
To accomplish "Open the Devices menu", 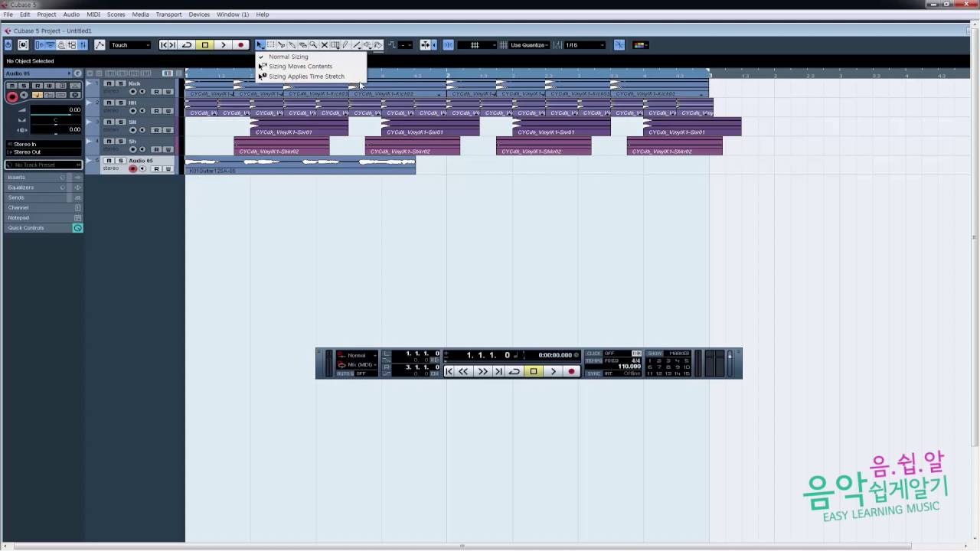I will pos(199,15).
